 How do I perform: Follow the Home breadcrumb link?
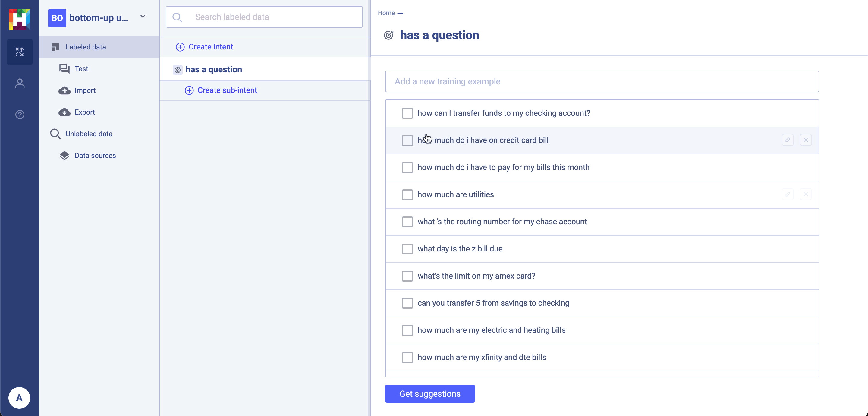386,13
